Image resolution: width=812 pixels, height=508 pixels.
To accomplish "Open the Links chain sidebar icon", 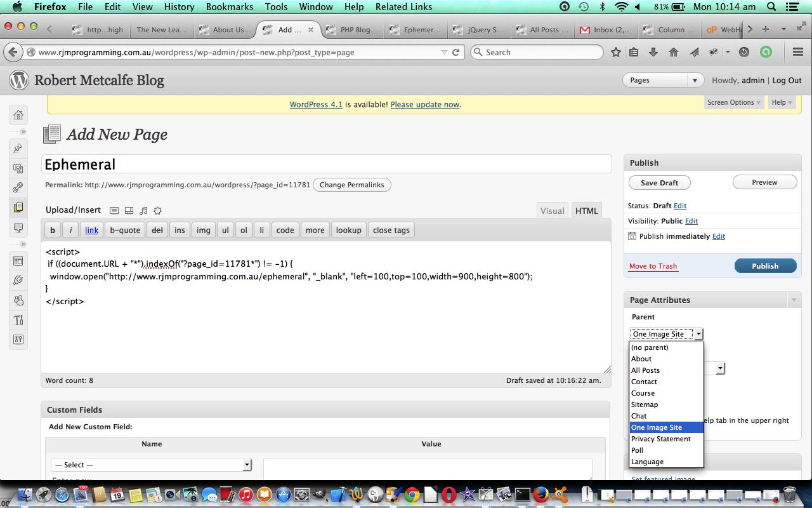I will coord(18,188).
